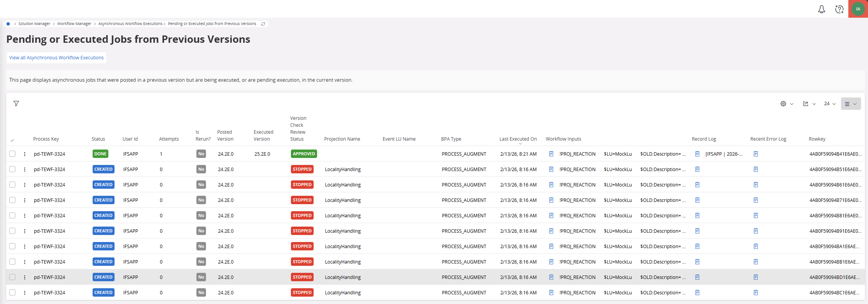Navigate to Workflow Manager breadcrumb
The width and height of the screenshot is (868, 304).
coord(74,24)
